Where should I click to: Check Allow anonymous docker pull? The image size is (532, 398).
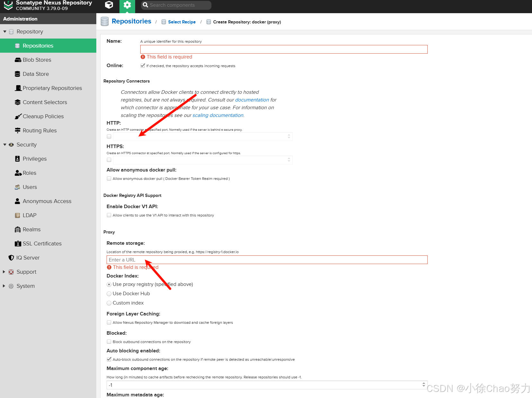109,179
